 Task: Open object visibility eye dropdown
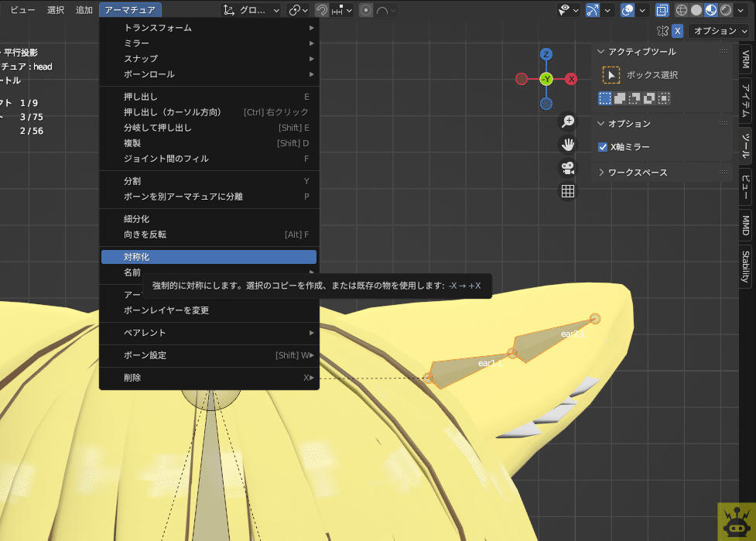tap(568, 10)
